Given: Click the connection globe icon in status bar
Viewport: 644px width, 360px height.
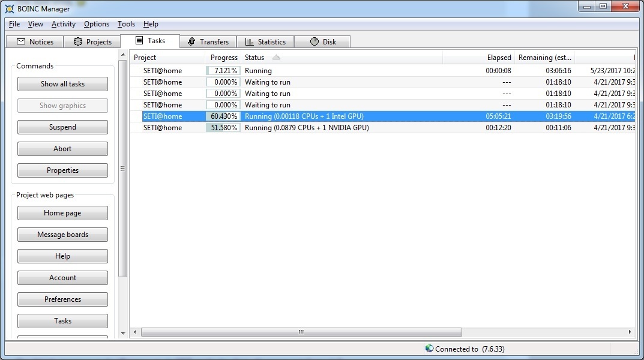Looking at the screenshot, I should [x=429, y=349].
